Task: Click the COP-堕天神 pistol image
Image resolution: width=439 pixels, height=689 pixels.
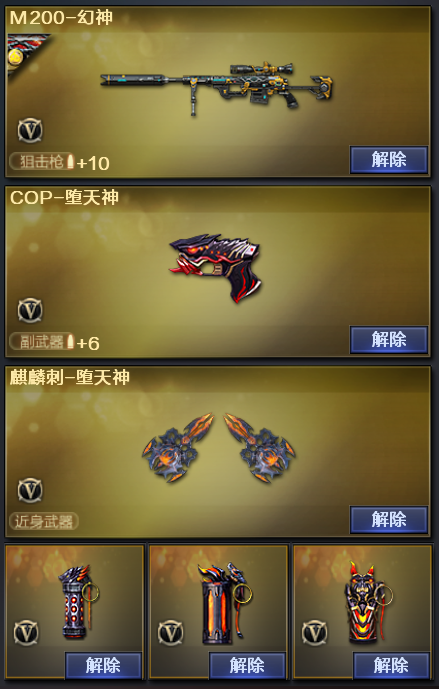Action: pos(215,267)
